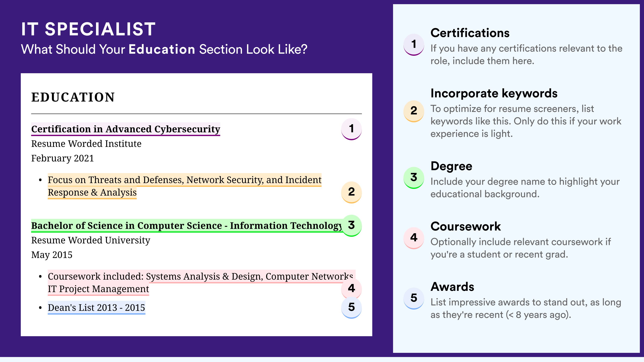Click the number 1 marker in the resume card
644x362 pixels.
[351, 129]
